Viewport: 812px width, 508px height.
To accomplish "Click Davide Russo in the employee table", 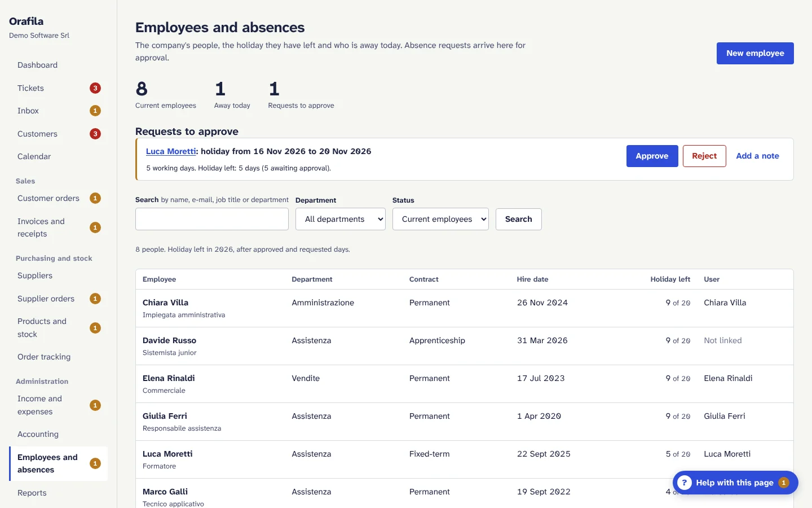I will [x=169, y=340].
